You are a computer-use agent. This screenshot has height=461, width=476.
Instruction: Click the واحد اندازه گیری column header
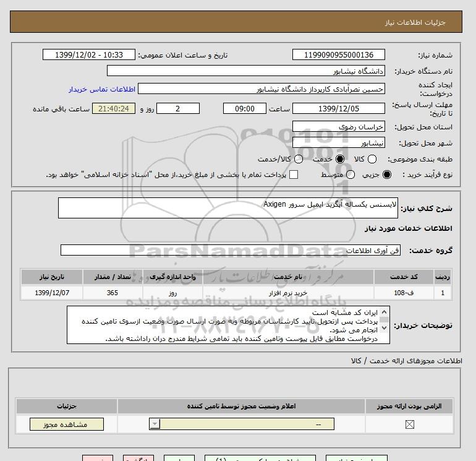[x=172, y=277]
